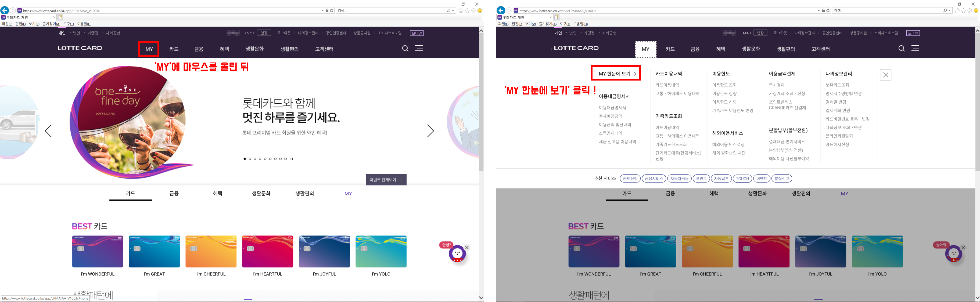Close the 롯데카드 개인 tab in right window

pyautogui.click(x=550, y=17)
